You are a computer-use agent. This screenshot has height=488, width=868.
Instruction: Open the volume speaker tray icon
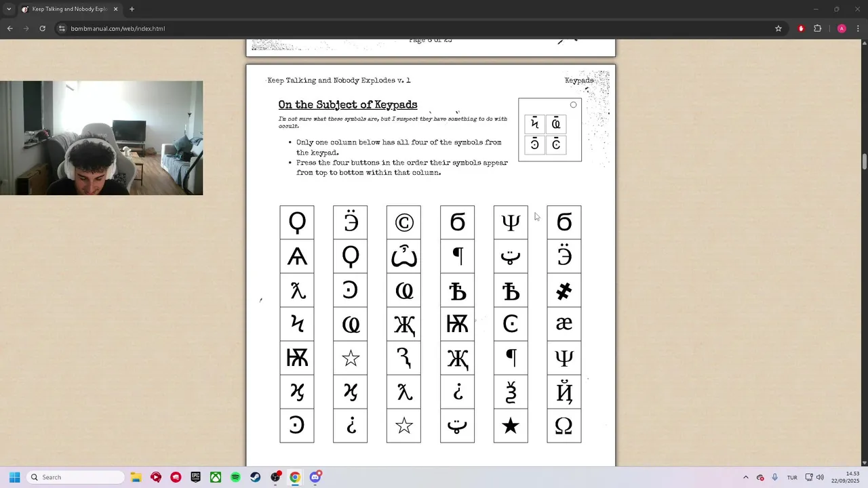click(x=820, y=477)
